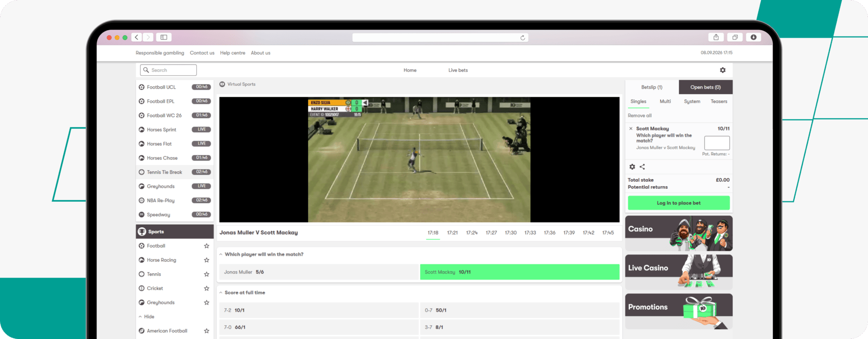This screenshot has width=868, height=339.
Task: Click the Sports header trophy icon
Action: coord(142,232)
